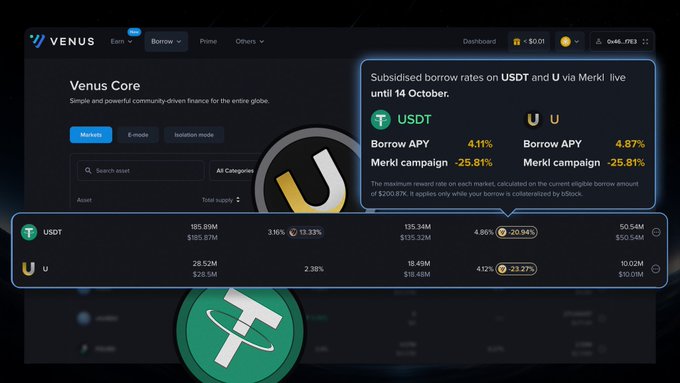Image resolution: width=680 pixels, height=383 pixels.
Task: Click USDT supply APY 3.16%
Action: pos(276,232)
